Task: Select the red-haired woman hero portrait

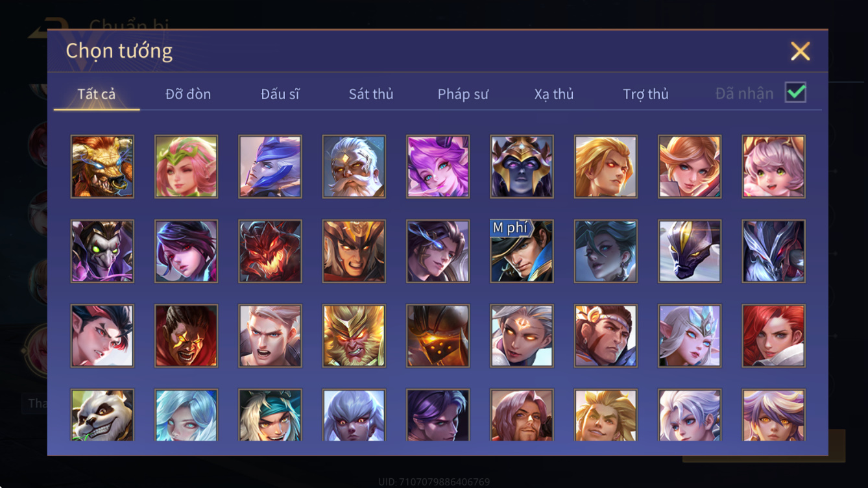Action: (x=773, y=336)
